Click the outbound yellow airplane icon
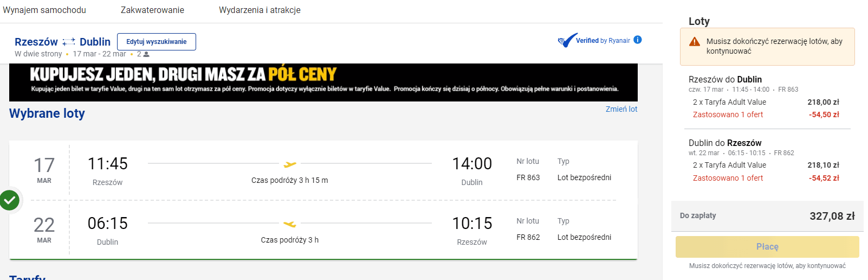 290,164
